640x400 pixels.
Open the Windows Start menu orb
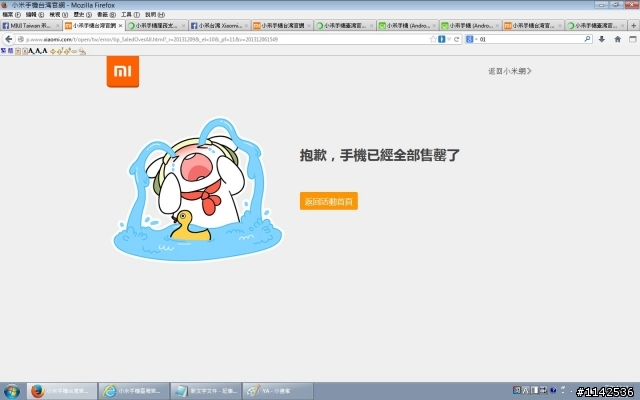click(12, 391)
